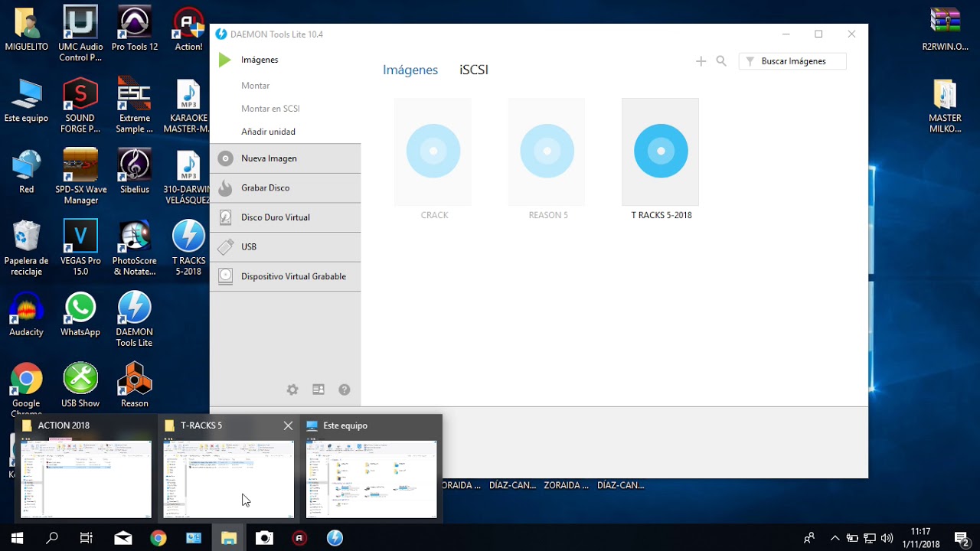The image size is (980, 551).
Task: Switch to the iSCSI tab
Action: [x=474, y=70]
